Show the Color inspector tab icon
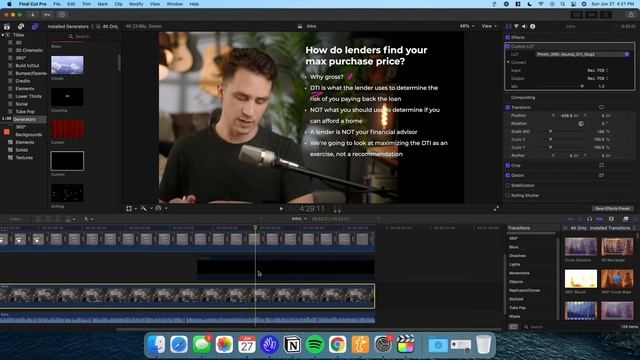The image size is (640, 360). (x=516, y=26)
